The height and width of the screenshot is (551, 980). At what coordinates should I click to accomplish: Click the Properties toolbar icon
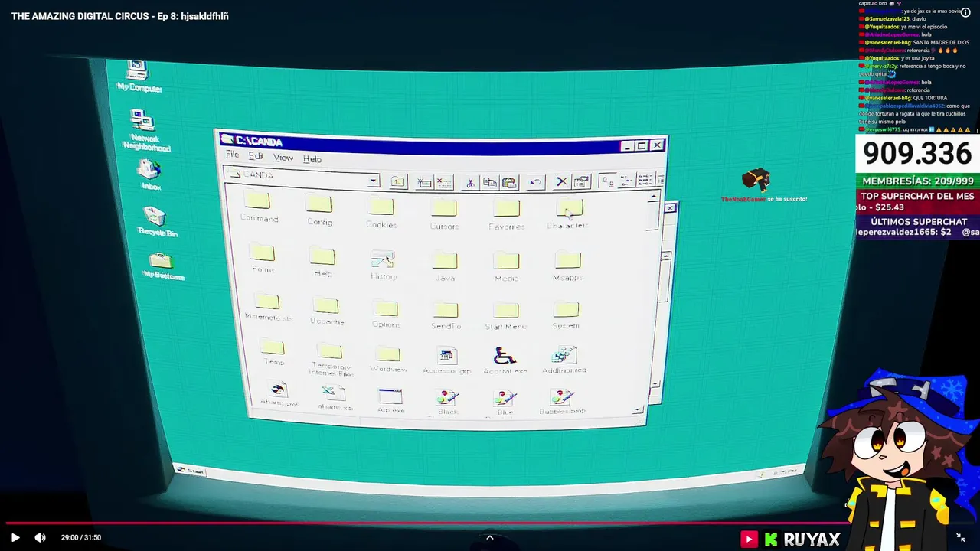click(580, 181)
